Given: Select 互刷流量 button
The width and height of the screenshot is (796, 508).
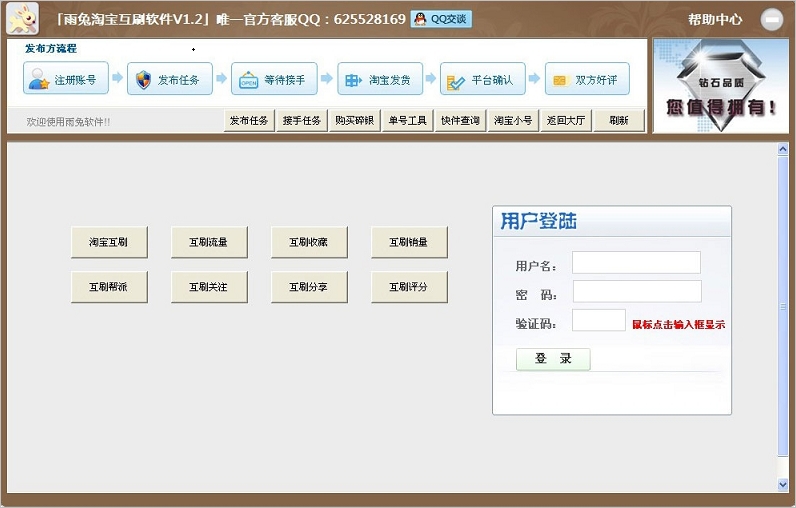Looking at the screenshot, I should coord(209,242).
